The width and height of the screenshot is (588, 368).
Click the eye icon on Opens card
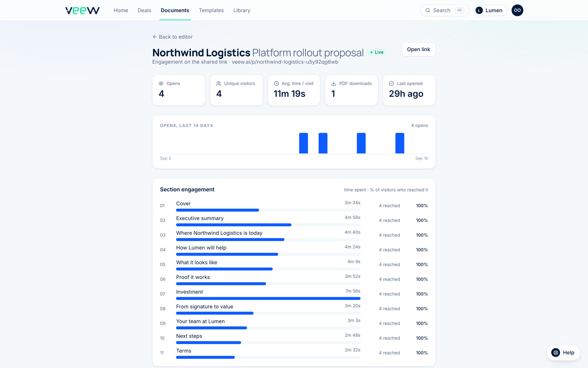point(161,84)
